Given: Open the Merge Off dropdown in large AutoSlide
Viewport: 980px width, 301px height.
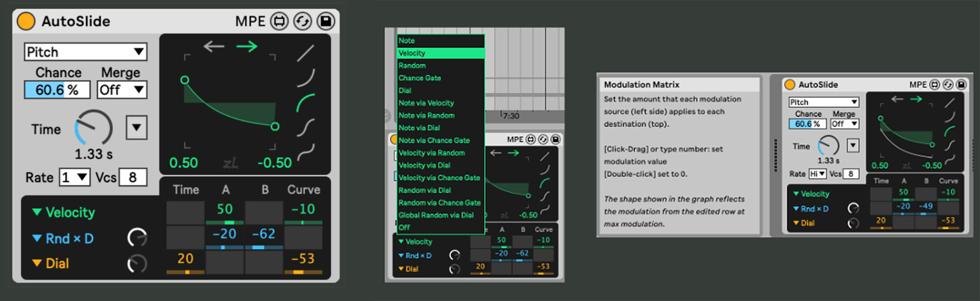Looking at the screenshot, I should [122, 90].
